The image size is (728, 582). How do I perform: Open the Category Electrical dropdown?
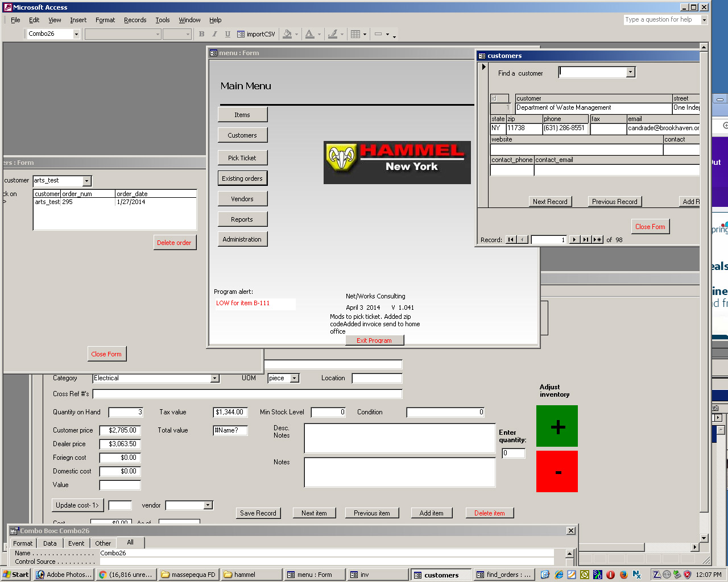coord(214,379)
